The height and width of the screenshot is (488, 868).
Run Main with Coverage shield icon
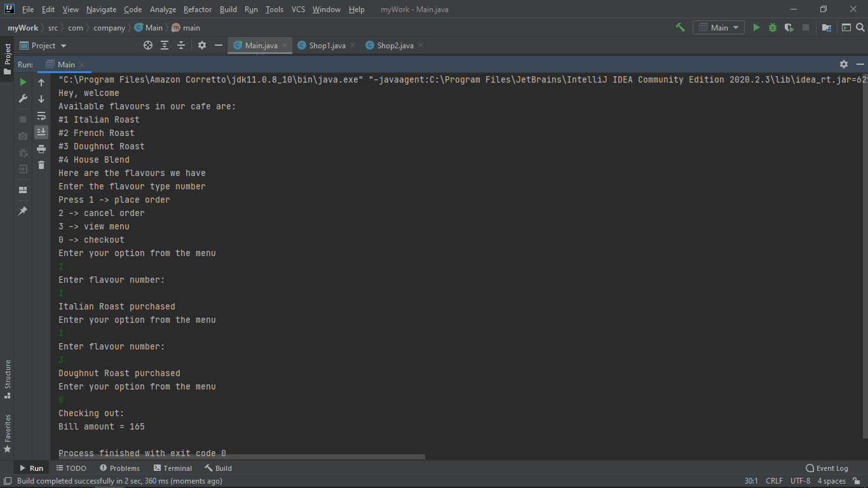(x=789, y=27)
